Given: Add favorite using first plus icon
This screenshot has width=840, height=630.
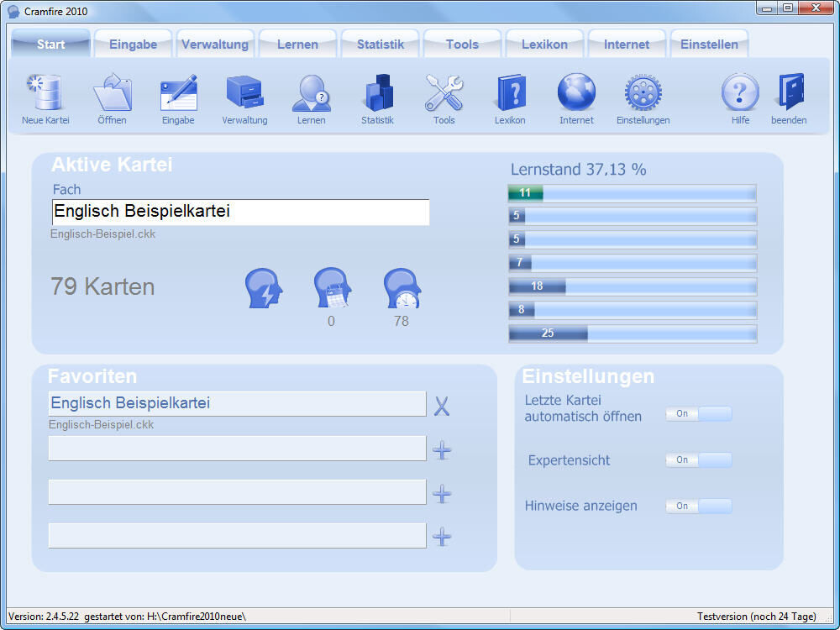Looking at the screenshot, I should tap(442, 450).
